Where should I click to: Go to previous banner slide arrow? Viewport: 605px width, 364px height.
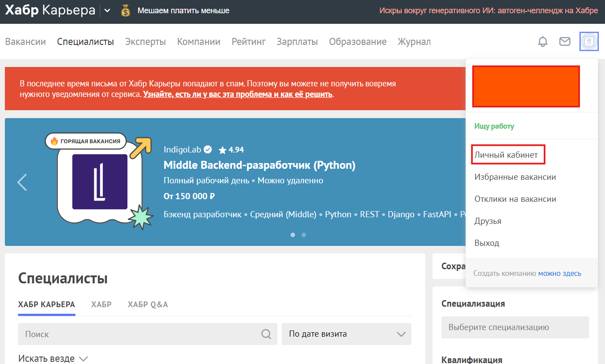[x=22, y=182]
